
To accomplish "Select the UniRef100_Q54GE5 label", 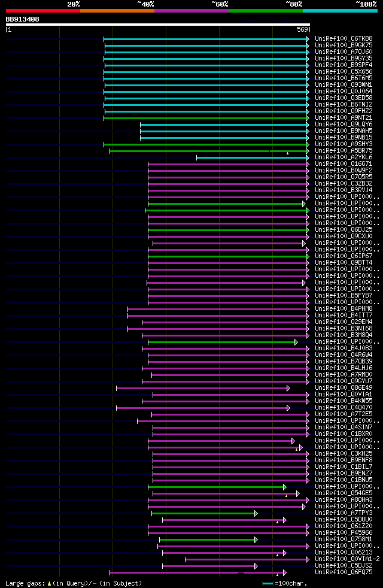I will point(344,493).
